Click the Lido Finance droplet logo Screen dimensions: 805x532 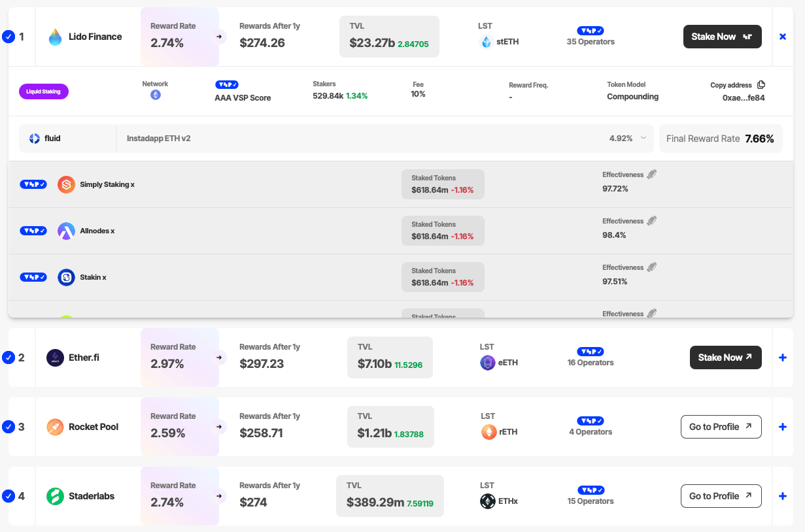click(x=56, y=37)
